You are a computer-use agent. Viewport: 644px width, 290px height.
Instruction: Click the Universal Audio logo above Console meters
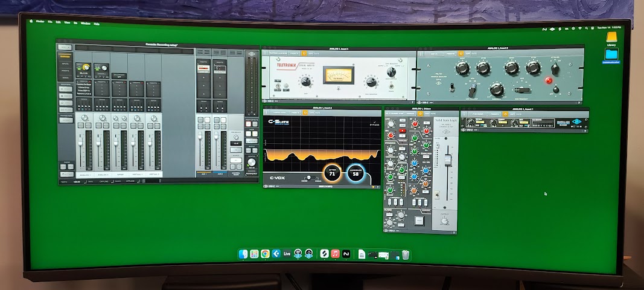tap(251, 54)
